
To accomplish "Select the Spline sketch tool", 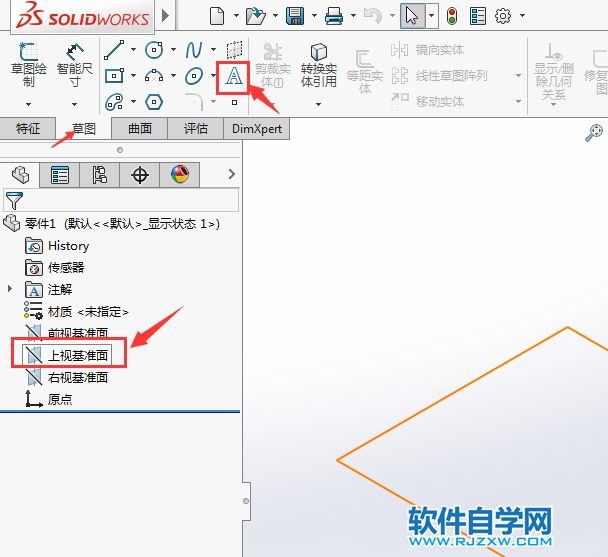I will pos(194,50).
